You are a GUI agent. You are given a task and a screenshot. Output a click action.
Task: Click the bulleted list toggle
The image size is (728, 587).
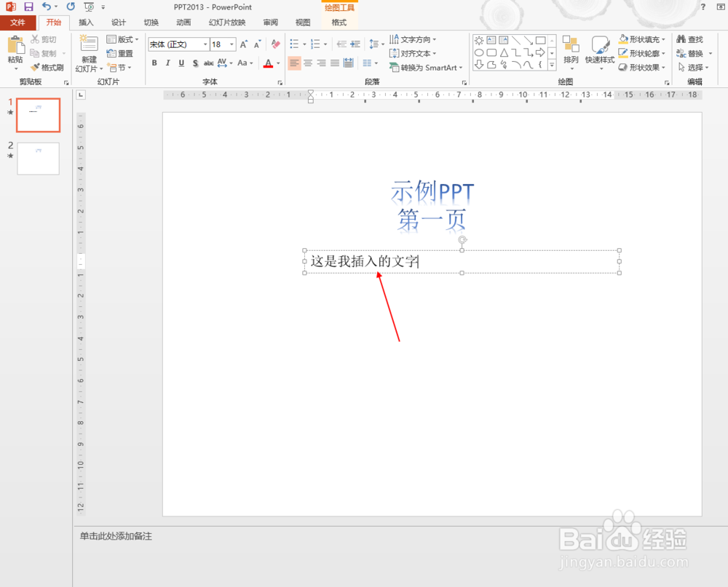[x=293, y=44]
